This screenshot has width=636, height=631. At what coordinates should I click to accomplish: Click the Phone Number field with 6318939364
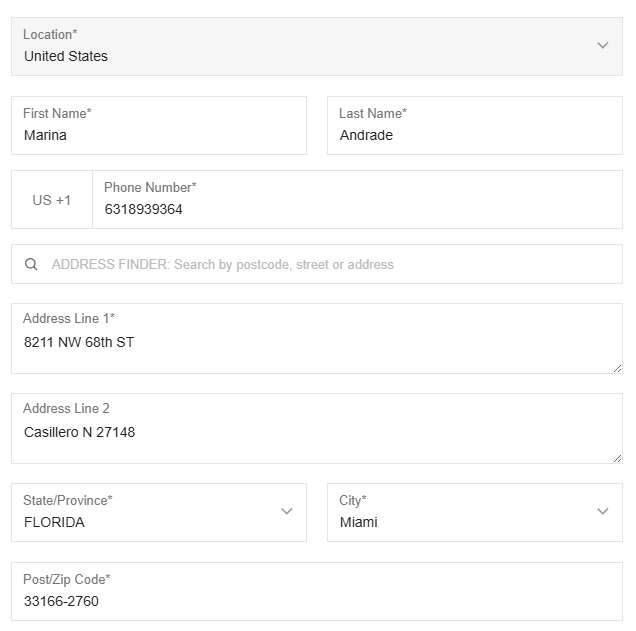pyautogui.click(x=356, y=209)
